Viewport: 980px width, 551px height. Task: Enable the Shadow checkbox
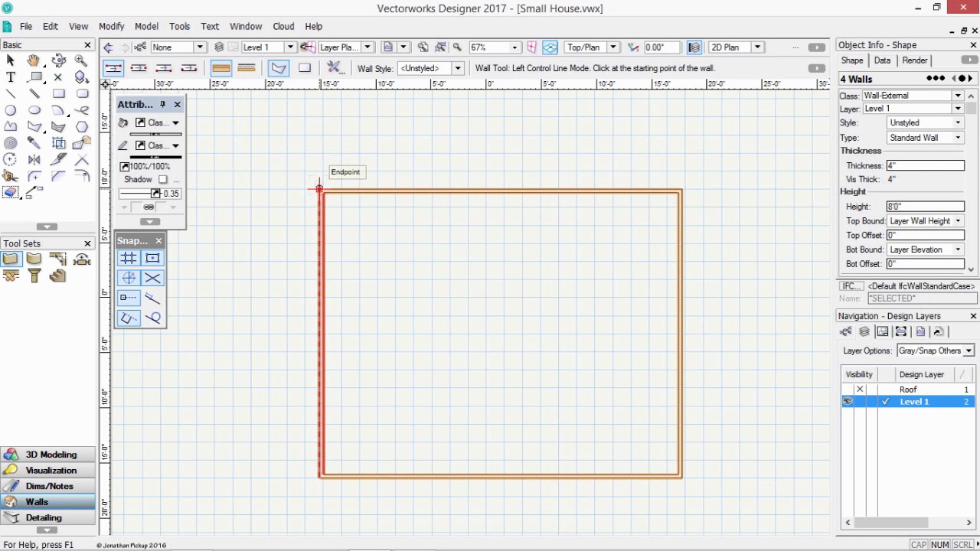coord(162,179)
